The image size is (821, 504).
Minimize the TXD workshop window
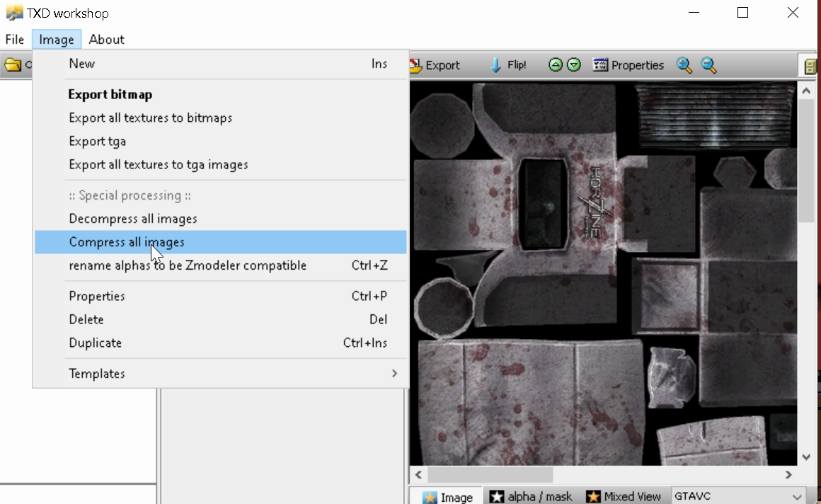[694, 13]
